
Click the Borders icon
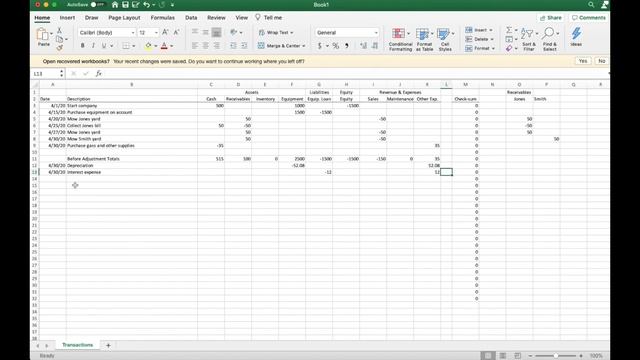[126, 46]
